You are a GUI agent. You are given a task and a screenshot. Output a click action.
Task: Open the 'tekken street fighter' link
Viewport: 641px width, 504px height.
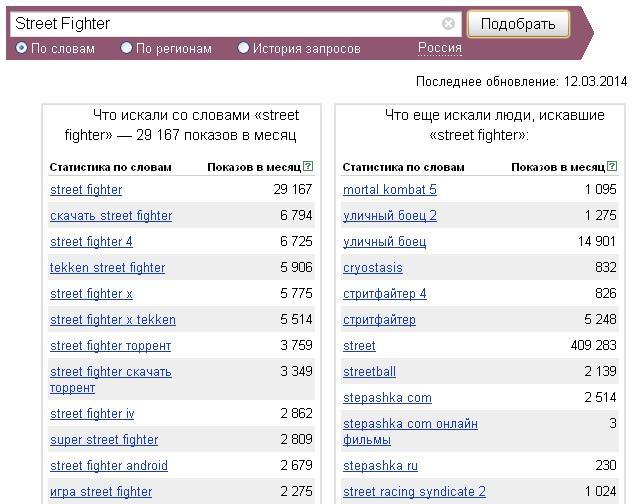tap(108, 268)
